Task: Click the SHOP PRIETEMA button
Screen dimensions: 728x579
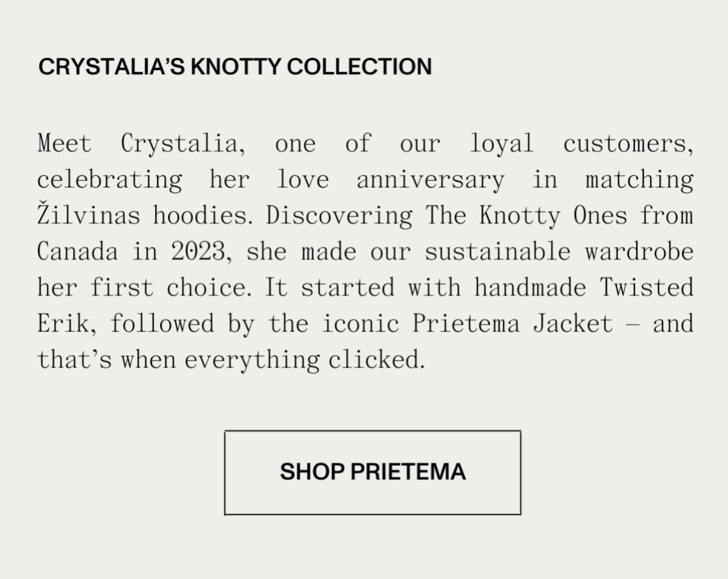Action: (372, 473)
